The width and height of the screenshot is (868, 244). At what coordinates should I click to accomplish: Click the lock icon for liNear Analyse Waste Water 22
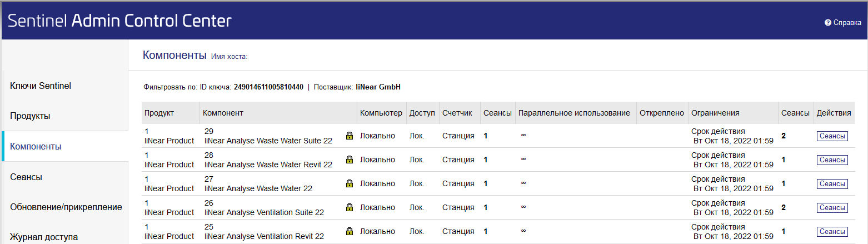(x=350, y=183)
